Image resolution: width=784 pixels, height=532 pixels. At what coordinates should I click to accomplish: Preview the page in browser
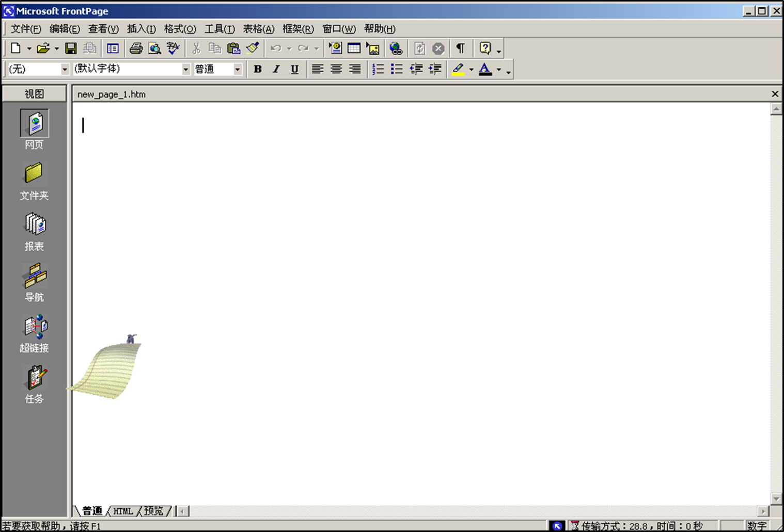click(154, 48)
